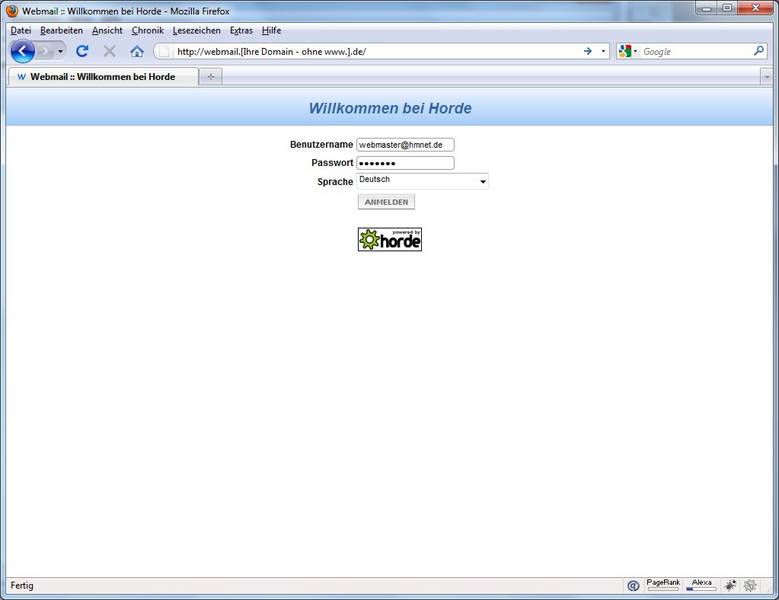
Task: Open the Lesezeichen menu
Action: click(197, 30)
